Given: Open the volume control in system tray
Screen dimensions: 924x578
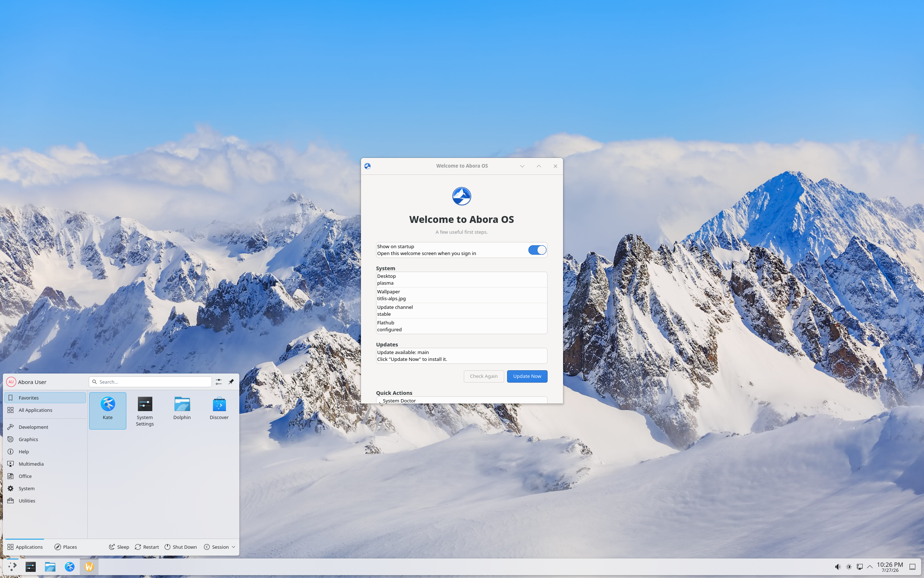Looking at the screenshot, I should [837, 567].
